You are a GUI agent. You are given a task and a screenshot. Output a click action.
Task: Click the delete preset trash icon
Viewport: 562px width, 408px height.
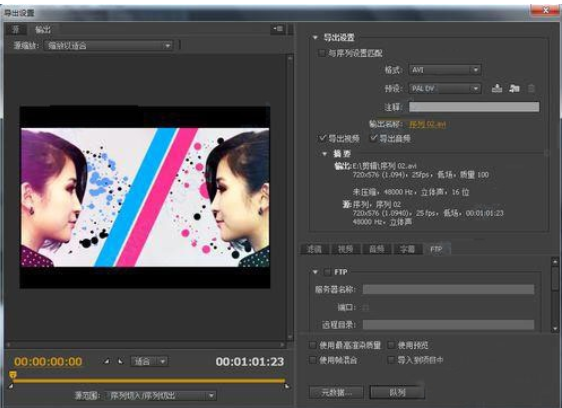[x=532, y=88]
